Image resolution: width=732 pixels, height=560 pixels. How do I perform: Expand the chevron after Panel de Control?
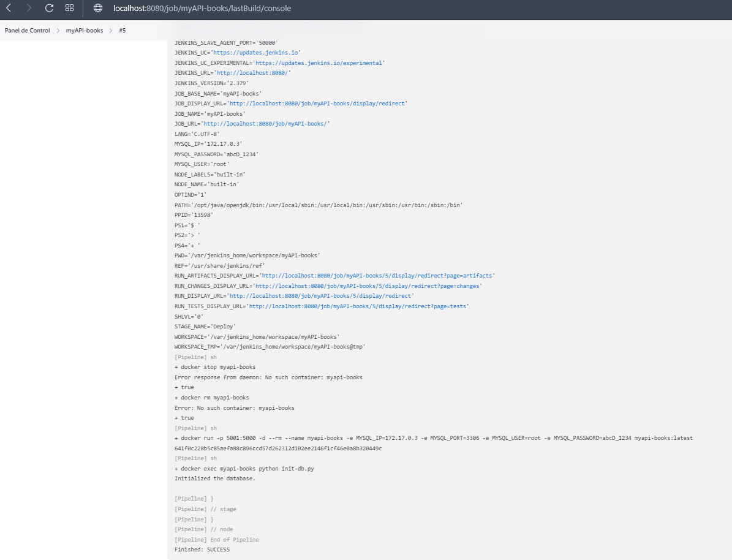click(x=58, y=29)
